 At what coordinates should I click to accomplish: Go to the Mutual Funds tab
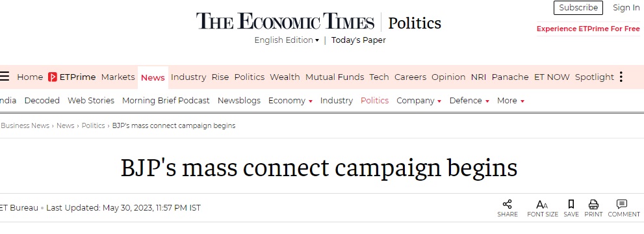tap(335, 77)
